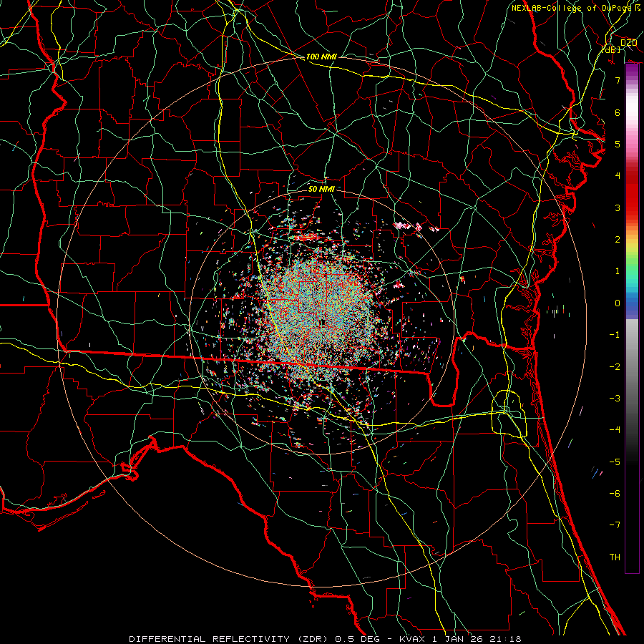Click the 6 value on the scale
644x644 pixels.
click(618, 112)
